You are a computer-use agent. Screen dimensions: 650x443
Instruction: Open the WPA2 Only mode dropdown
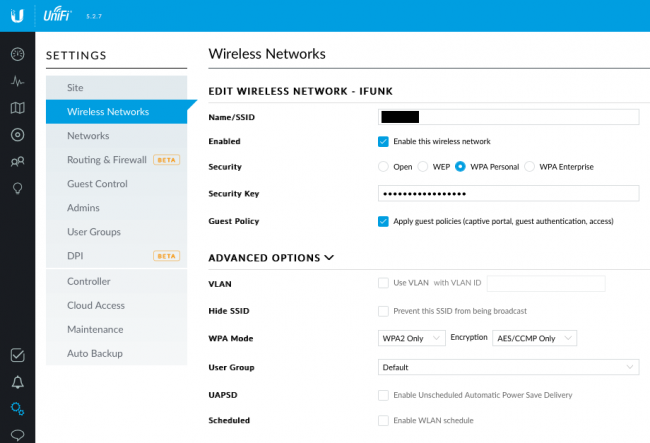point(412,338)
